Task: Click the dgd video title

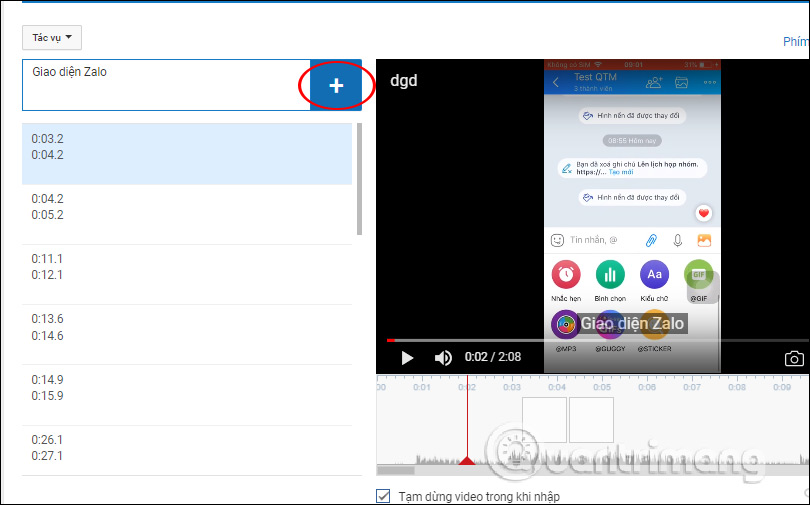Action: coord(403,81)
